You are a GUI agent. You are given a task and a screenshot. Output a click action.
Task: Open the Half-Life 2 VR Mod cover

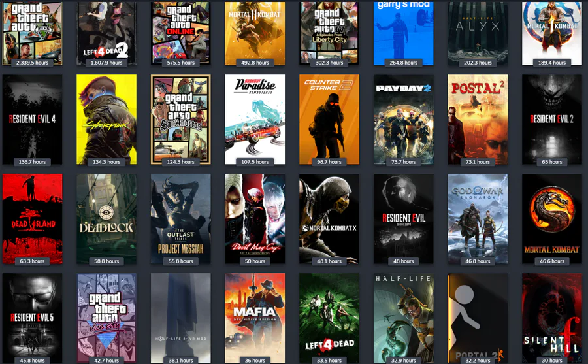tap(181, 318)
